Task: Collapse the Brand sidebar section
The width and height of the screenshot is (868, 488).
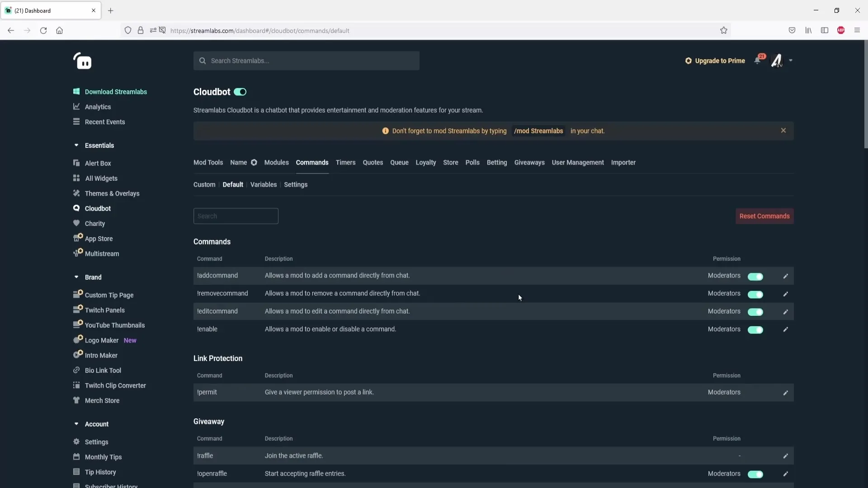Action: [76, 277]
